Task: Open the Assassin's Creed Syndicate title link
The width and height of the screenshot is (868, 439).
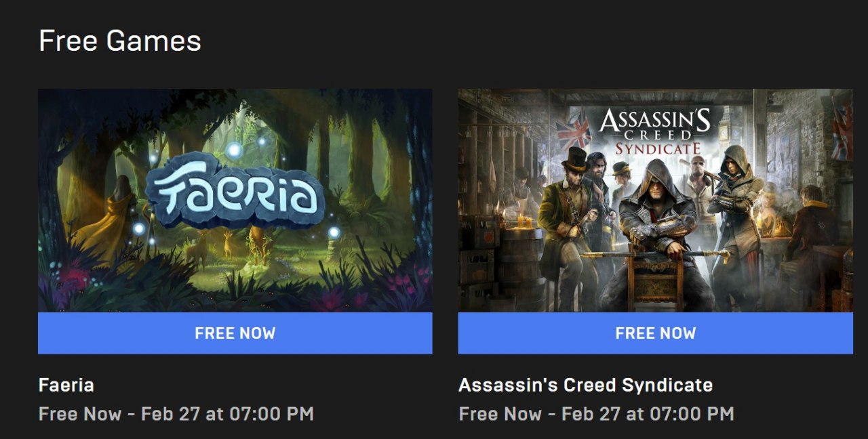Action: point(585,385)
